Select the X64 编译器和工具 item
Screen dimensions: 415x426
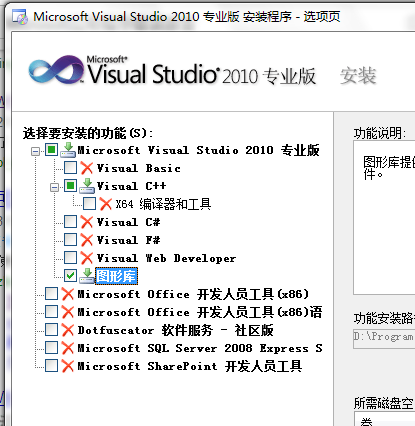[163, 204]
